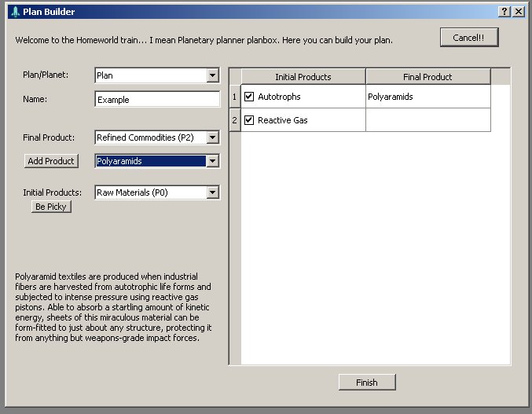This screenshot has width=532, height=414.
Task: Select row header 2 in table
Action: tap(235, 120)
